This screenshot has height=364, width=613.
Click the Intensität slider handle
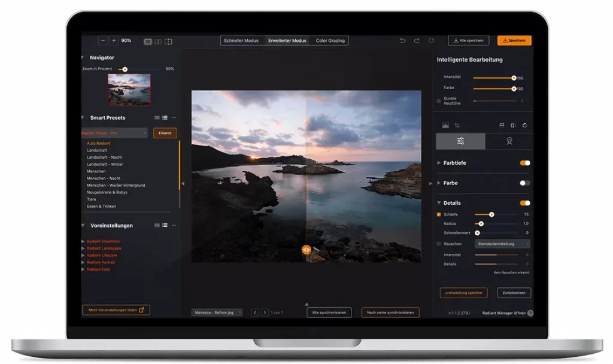[x=514, y=78]
